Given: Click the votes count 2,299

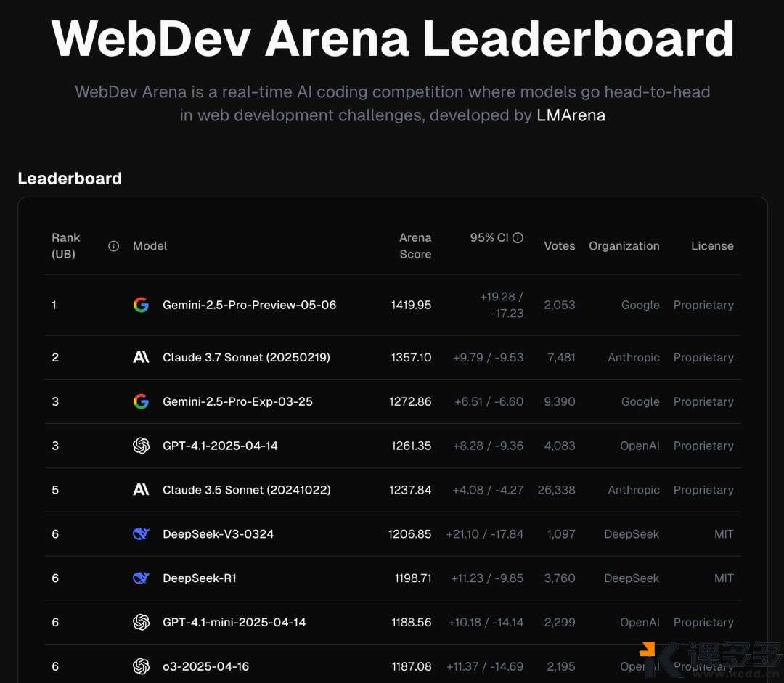Looking at the screenshot, I should click(560, 622).
